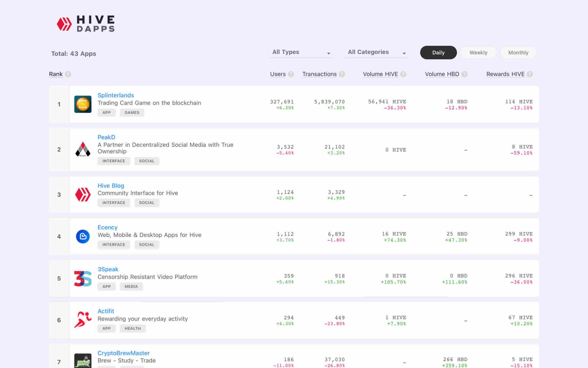Click help icon beside Users column
The height and width of the screenshot is (368, 588).
click(x=291, y=74)
